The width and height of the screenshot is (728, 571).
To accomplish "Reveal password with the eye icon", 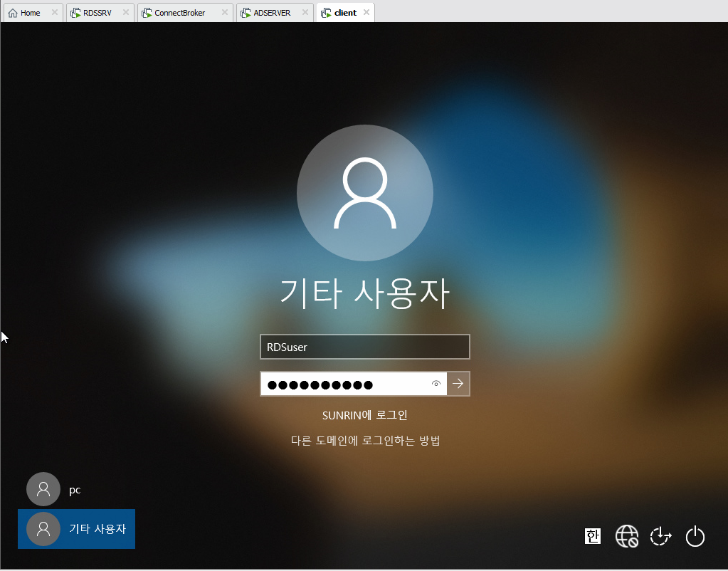I will click(436, 384).
